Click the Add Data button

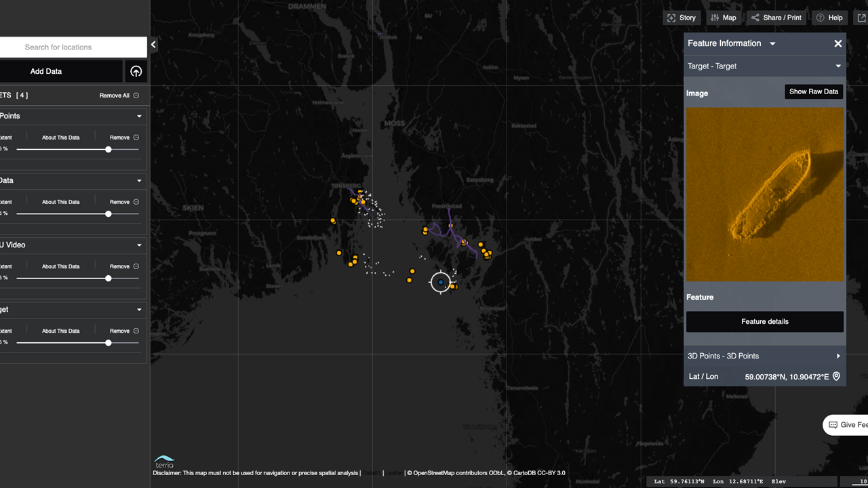[46, 71]
